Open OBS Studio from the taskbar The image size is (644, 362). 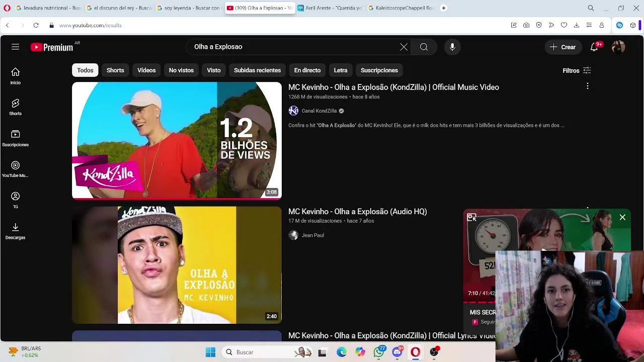click(434, 352)
